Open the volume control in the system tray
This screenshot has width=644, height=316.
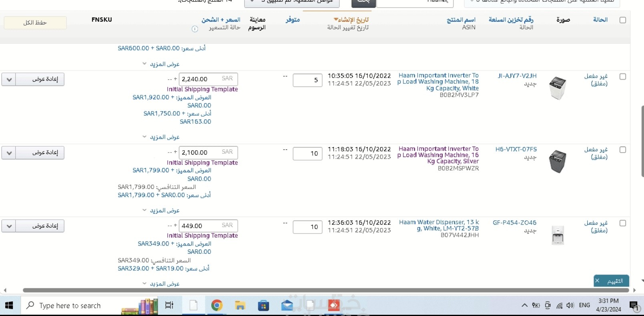[x=570, y=306]
